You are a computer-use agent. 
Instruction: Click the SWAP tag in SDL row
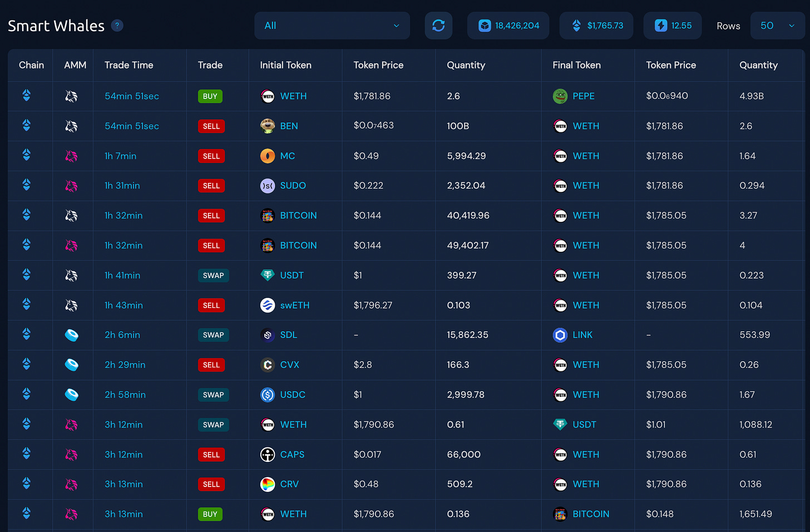(214, 335)
